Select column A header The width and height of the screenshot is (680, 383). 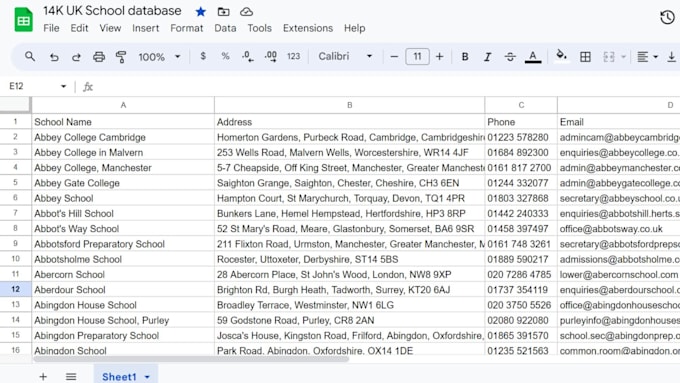pyautogui.click(x=123, y=105)
